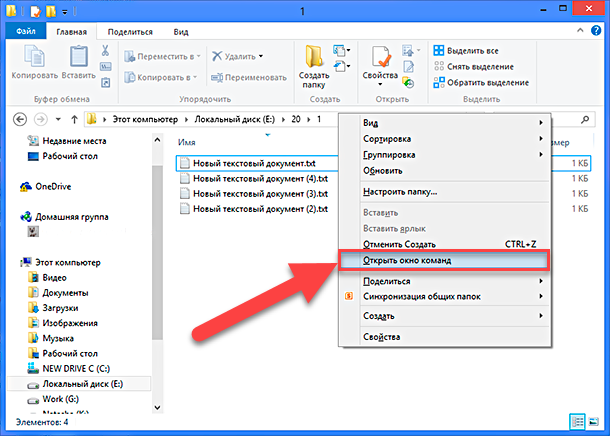Screen dimensions: 610x436
Task: Select Домашняя группа in navigation pane
Action: coord(65,217)
